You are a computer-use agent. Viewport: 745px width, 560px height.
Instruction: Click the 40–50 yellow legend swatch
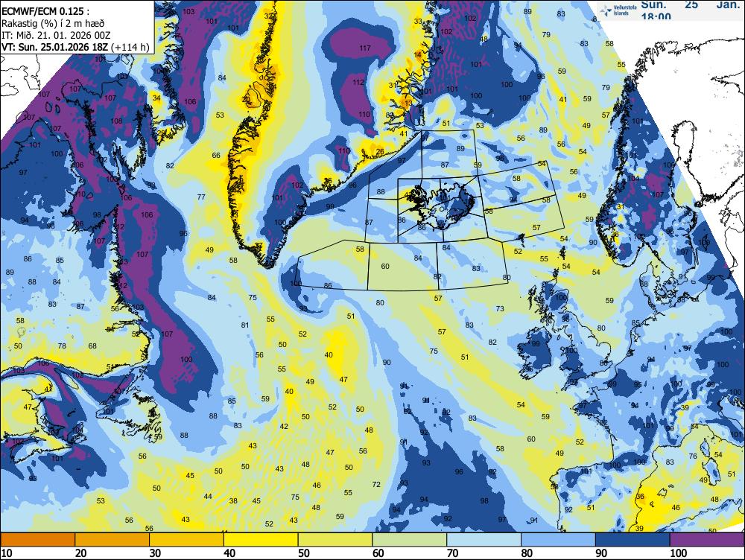click(x=261, y=540)
